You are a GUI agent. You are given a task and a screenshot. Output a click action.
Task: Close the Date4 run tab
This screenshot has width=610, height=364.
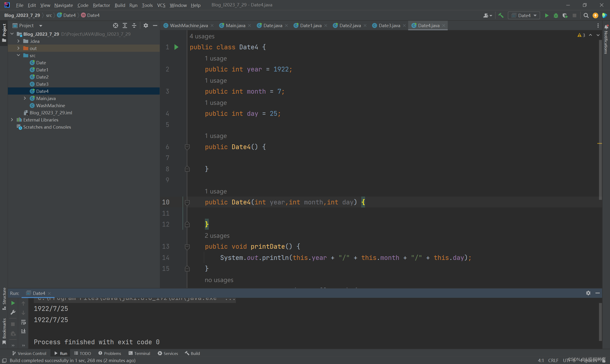(49, 293)
